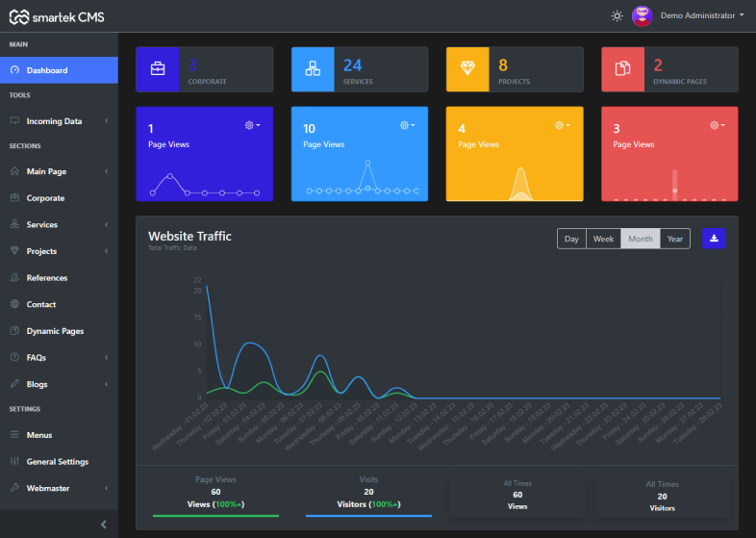Screen dimensions: 756x538
Task: Open the Dashboard sidebar item
Action: pos(59,70)
